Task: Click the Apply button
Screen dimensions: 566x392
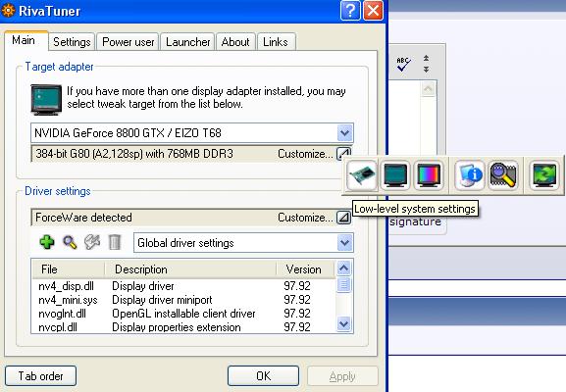Action: point(342,376)
